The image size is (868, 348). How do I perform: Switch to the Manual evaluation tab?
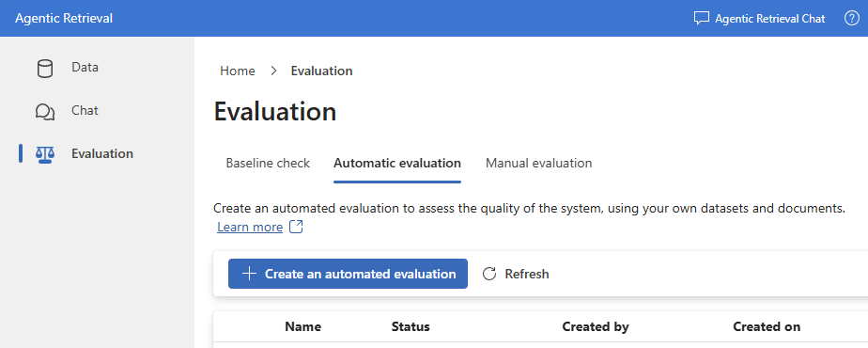pyautogui.click(x=538, y=163)
